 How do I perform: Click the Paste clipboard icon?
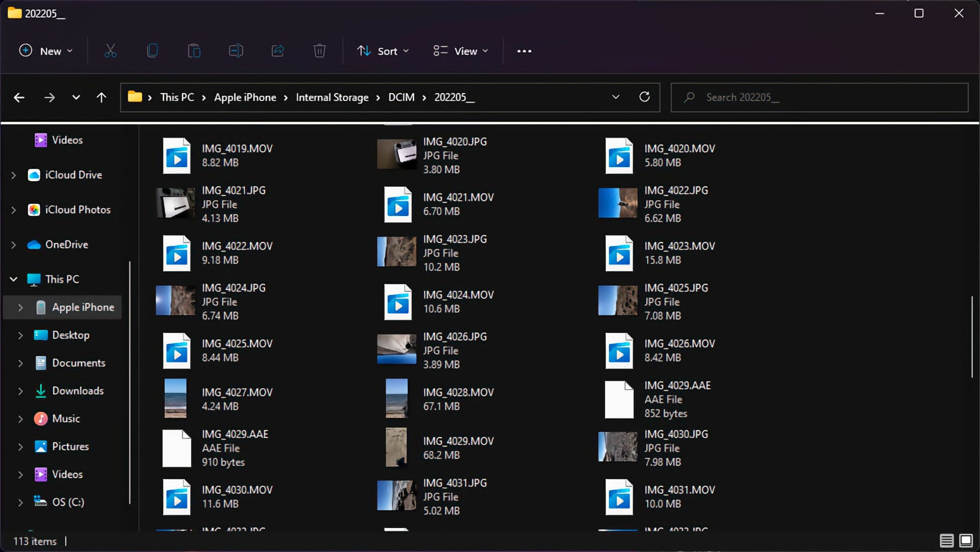click(x=194, y=51)
